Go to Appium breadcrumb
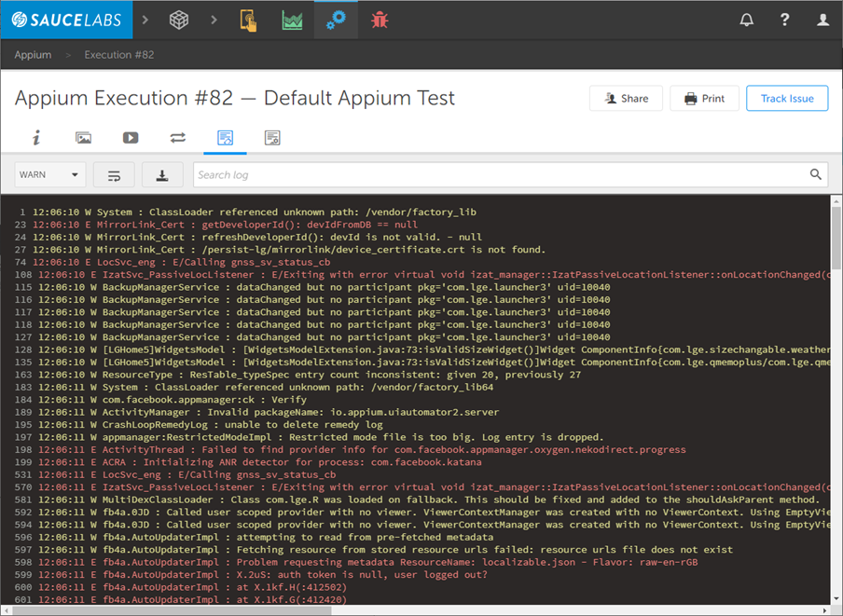 [33, 55]
